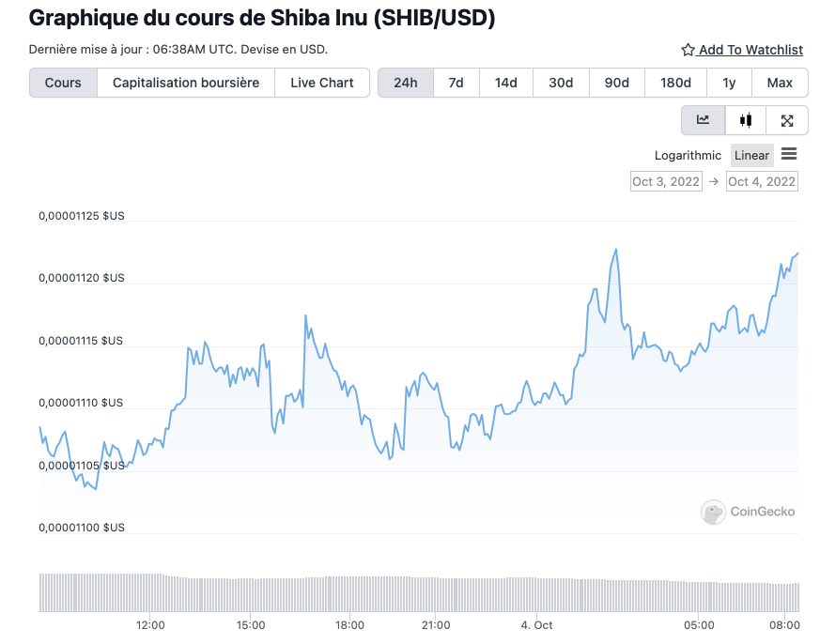Open the chart hamburger menu
This screenshot has height=644, width=820.
click(x=789, y=154)
